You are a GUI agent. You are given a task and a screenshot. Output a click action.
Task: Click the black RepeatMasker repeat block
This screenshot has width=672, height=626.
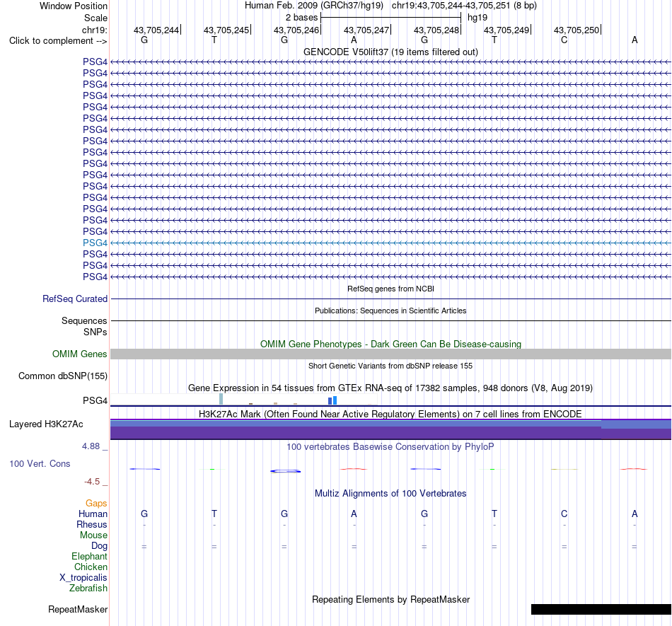coord(601,609)
